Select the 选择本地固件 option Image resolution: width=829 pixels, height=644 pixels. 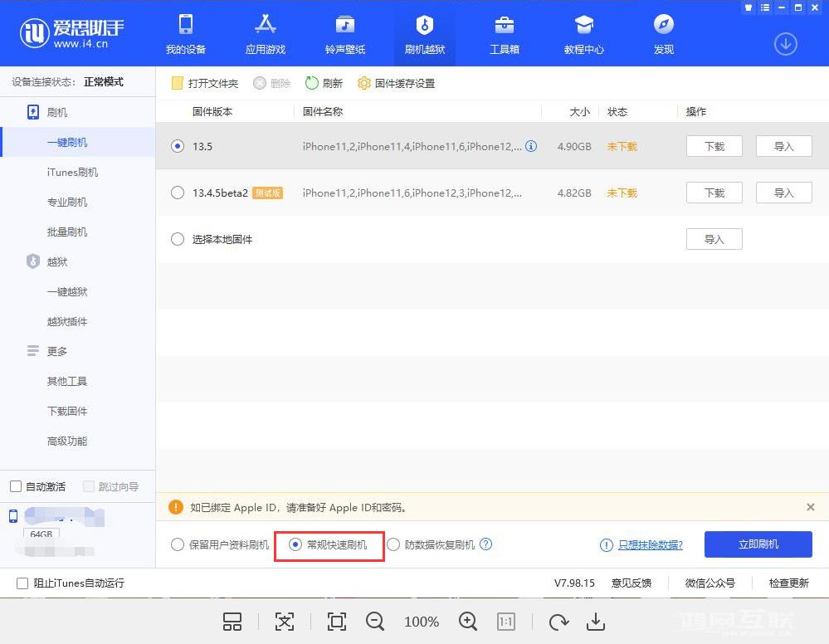178,239
